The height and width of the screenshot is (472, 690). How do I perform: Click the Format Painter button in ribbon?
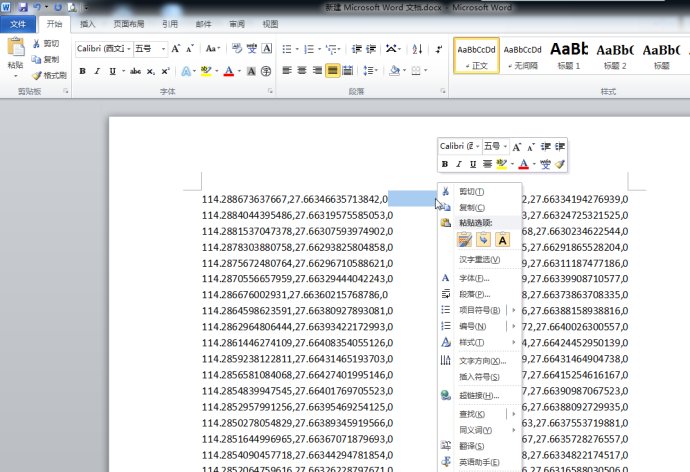point(49,75)
